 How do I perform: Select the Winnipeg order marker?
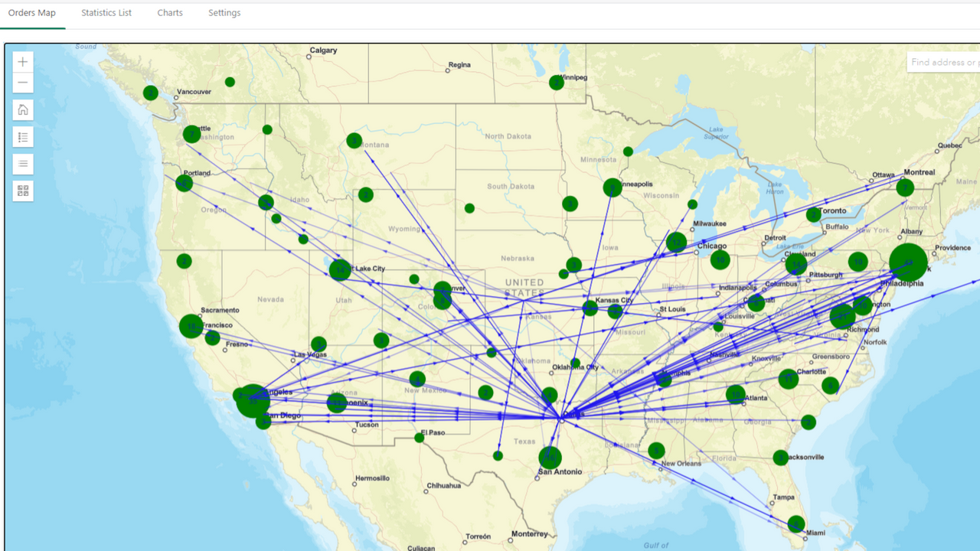[x=556, y=81]
